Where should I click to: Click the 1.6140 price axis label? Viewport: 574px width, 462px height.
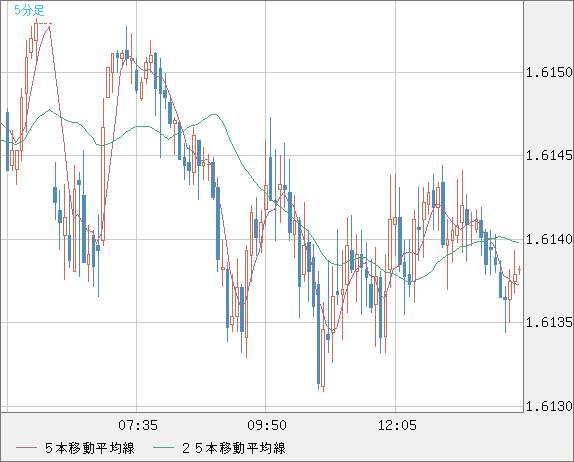(549, 239)
